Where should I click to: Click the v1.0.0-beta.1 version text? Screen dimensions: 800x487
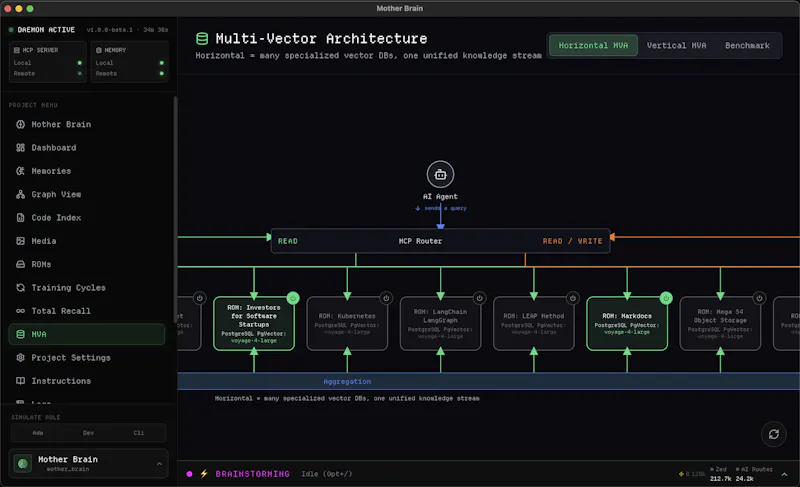point(110,30)
